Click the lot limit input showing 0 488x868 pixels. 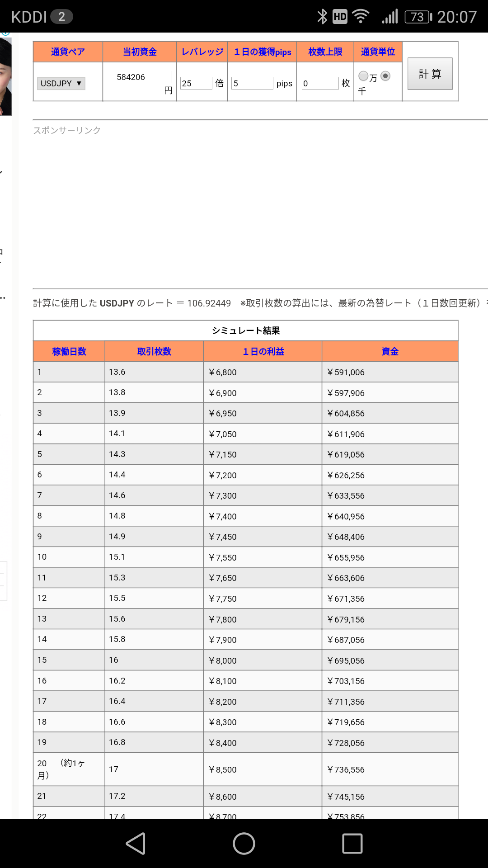(x=319, y=83)
